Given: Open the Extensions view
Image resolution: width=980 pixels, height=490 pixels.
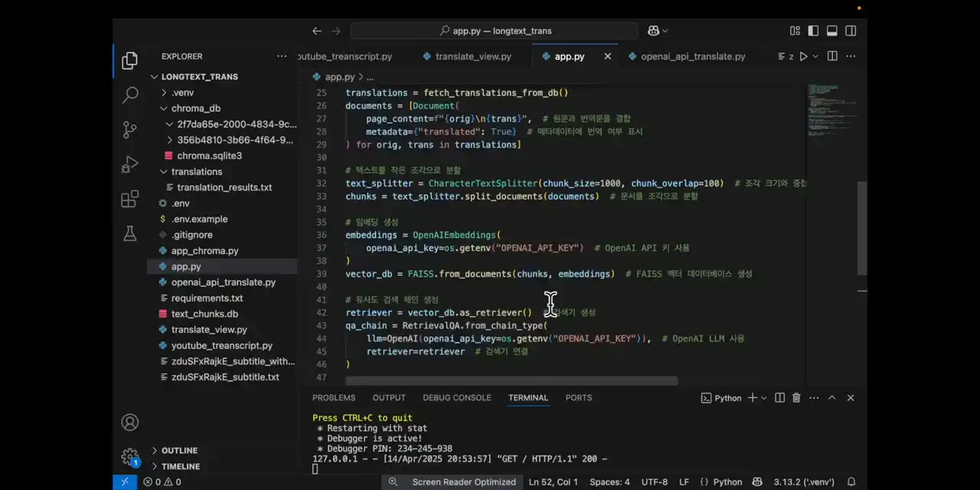Looking at the screenshot, I should [130, 199].
